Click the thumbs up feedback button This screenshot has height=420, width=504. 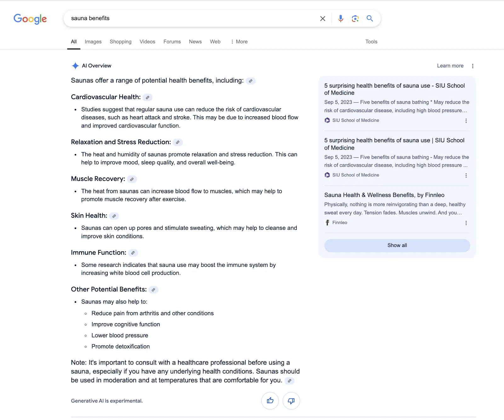(270, 401)
